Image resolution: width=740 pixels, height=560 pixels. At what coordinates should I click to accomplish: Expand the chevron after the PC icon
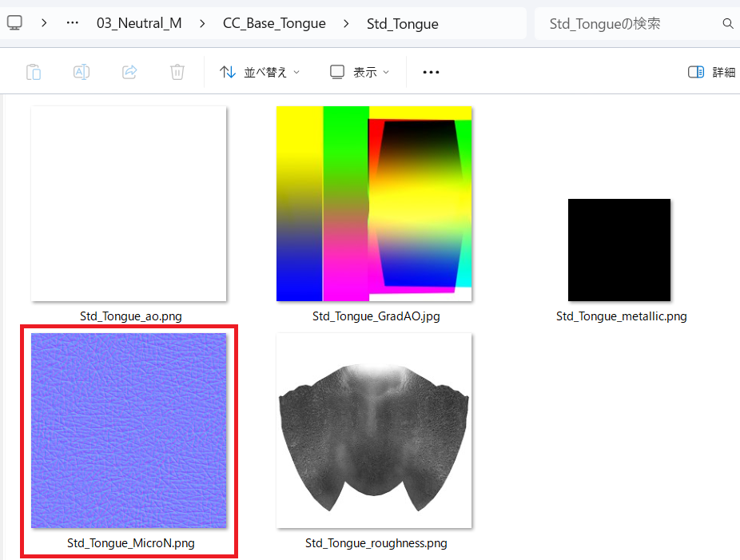tap(44, 22)
